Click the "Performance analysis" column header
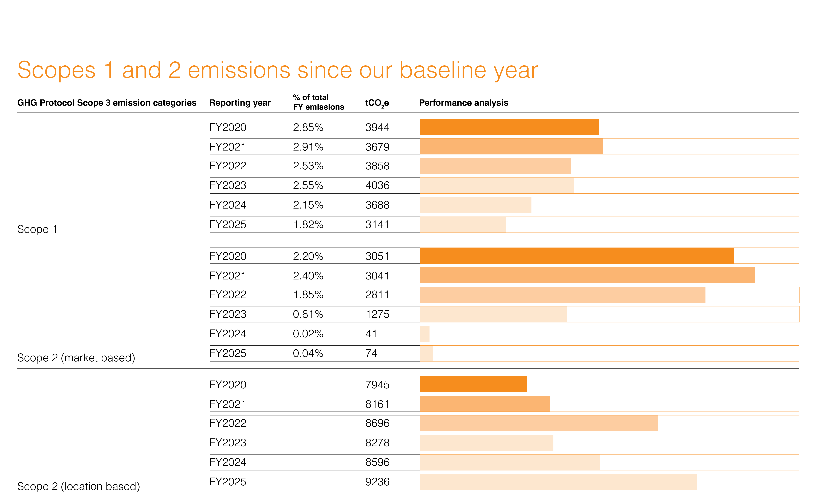Viewport: 823px width, 504px height. pyautogui.click(x=463, y=103)
